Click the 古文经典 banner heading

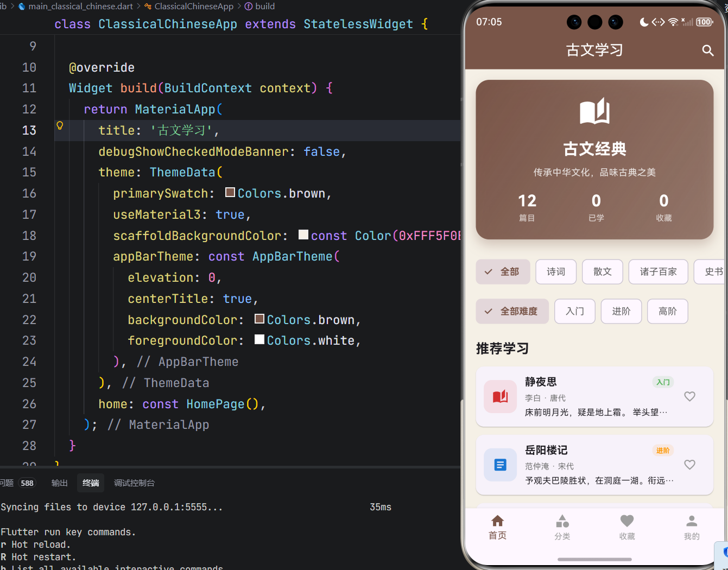pyautogui.click(x=594, y=149)
